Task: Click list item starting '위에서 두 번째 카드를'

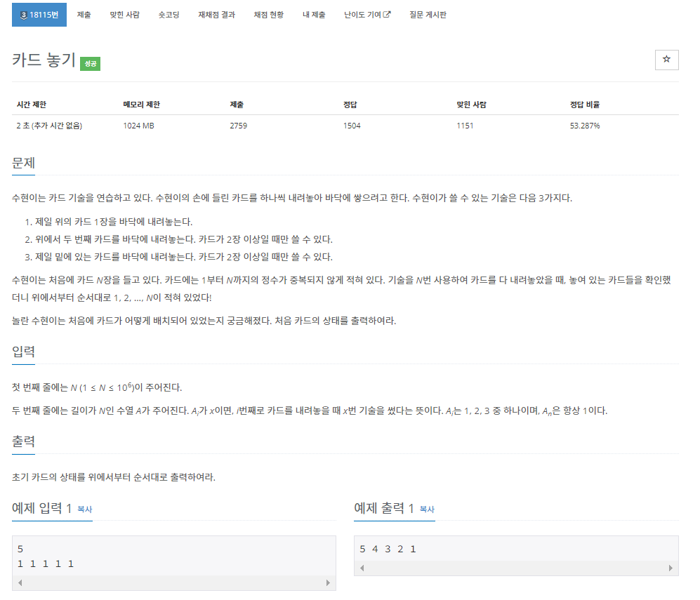Action: point(184,239)
